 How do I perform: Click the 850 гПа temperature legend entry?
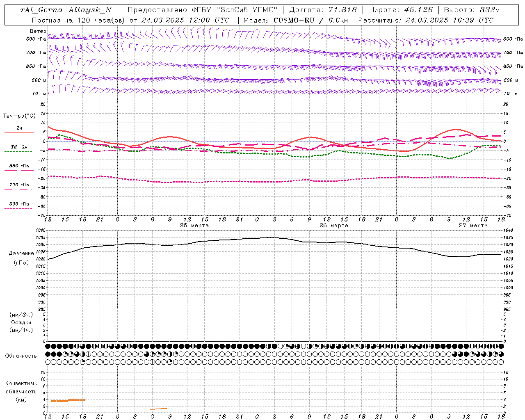pyautogui.click(x=19, y=166)
